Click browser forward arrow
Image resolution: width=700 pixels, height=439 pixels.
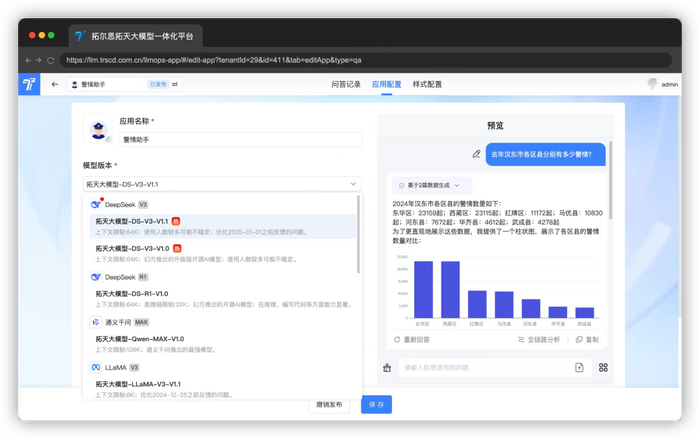[38, 60]
